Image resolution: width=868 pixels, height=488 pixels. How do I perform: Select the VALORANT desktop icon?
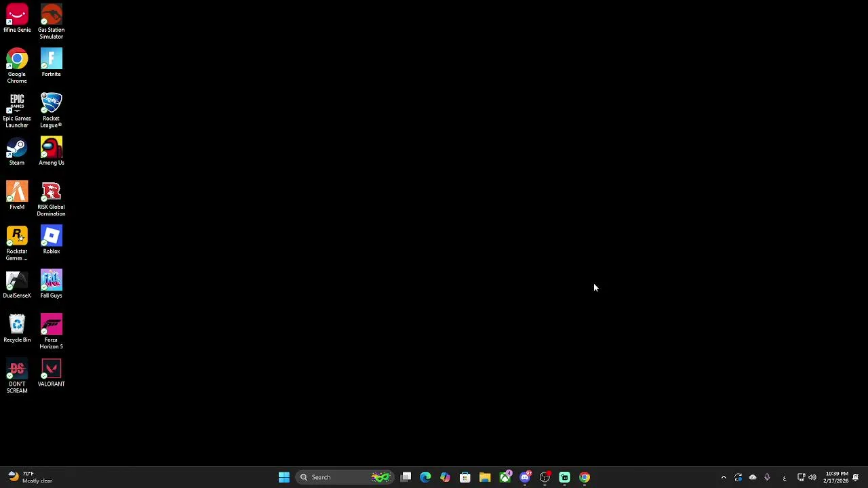(51, 373)
